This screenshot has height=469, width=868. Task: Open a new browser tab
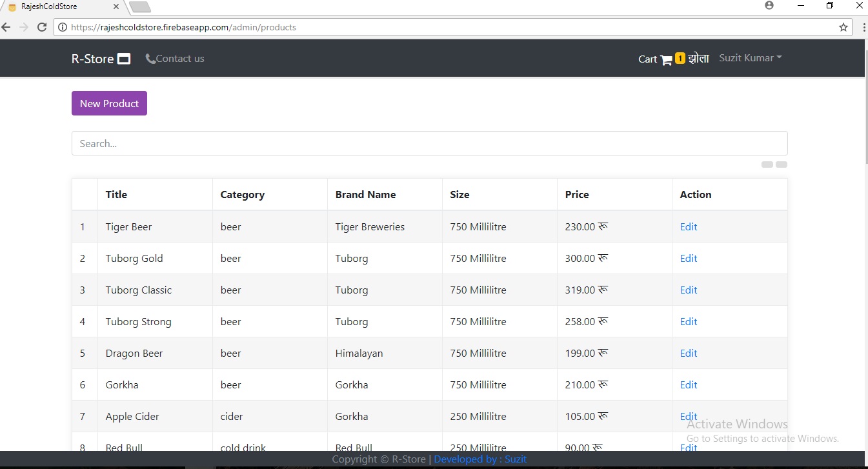(140, 7)
